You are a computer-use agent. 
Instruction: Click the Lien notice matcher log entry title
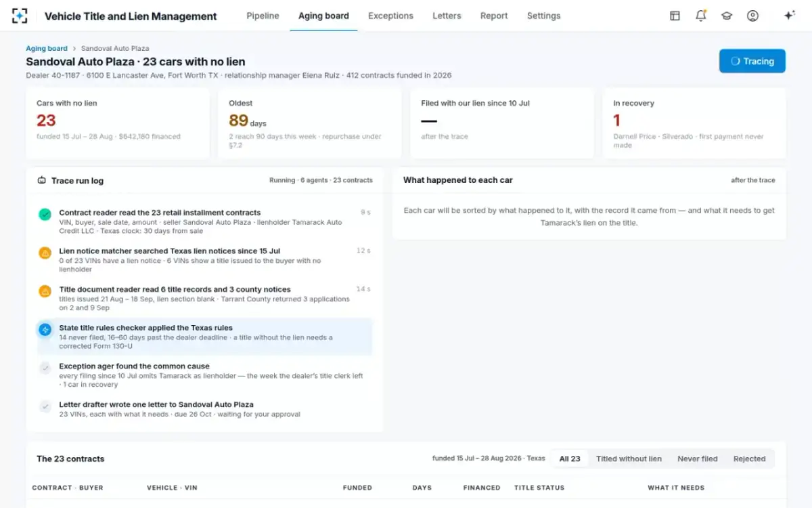(x=169, y=251)
